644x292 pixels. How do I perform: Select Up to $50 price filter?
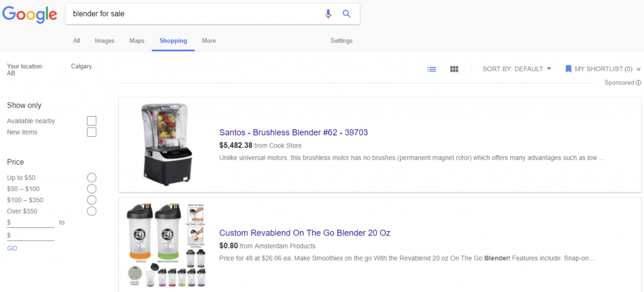click(92, 178)
